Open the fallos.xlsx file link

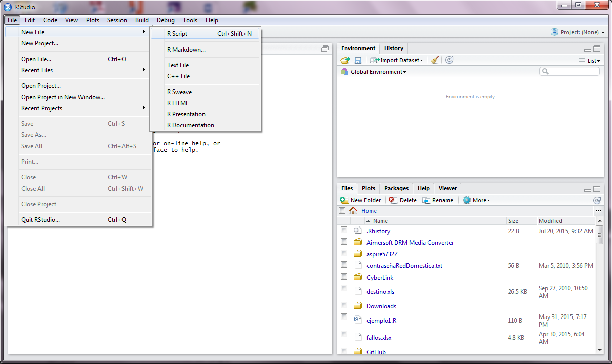coord(379,338)
